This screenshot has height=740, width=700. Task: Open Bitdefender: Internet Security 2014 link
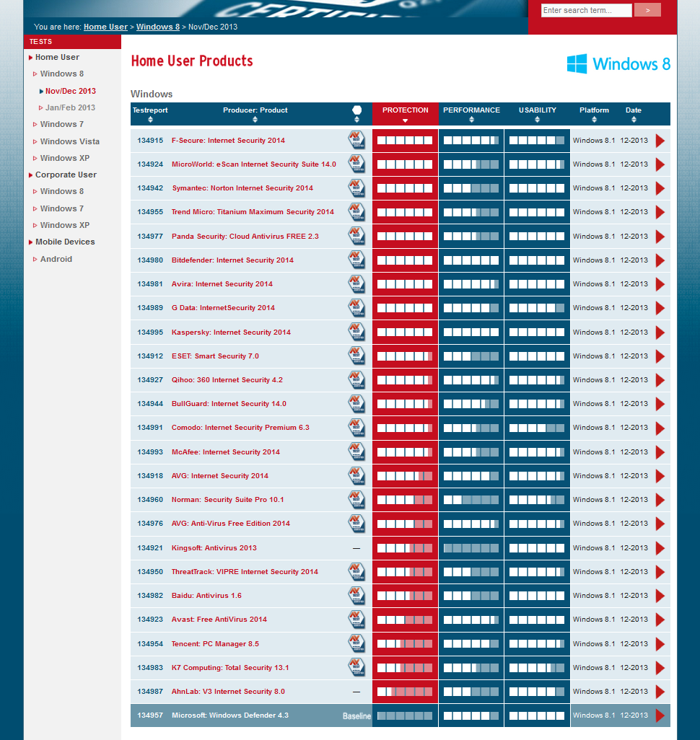pos(232,260)
